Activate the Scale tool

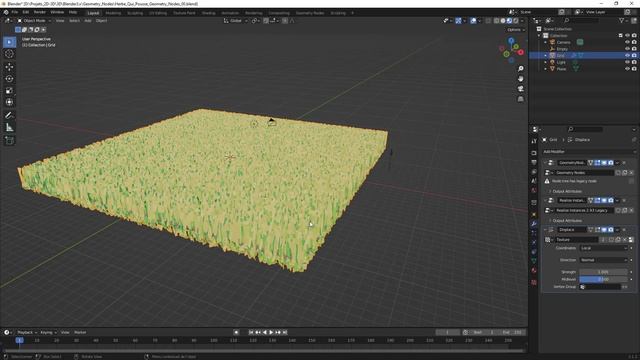click(9, 91)
